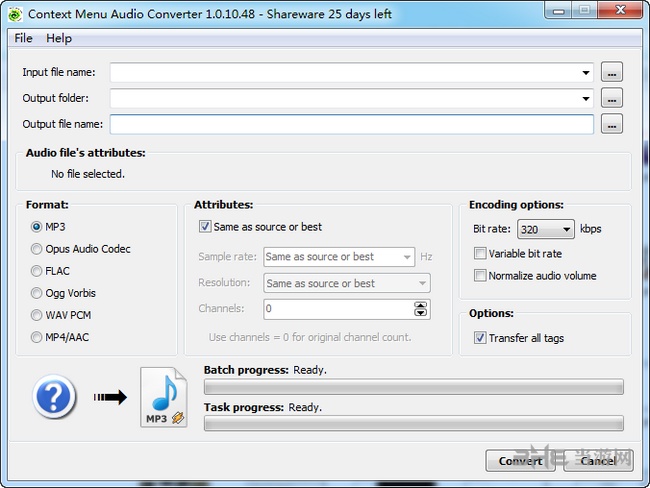Click the Cancel button
Image resolution: width=650 pixels, height=488 pixels.
tap(598, 461)
